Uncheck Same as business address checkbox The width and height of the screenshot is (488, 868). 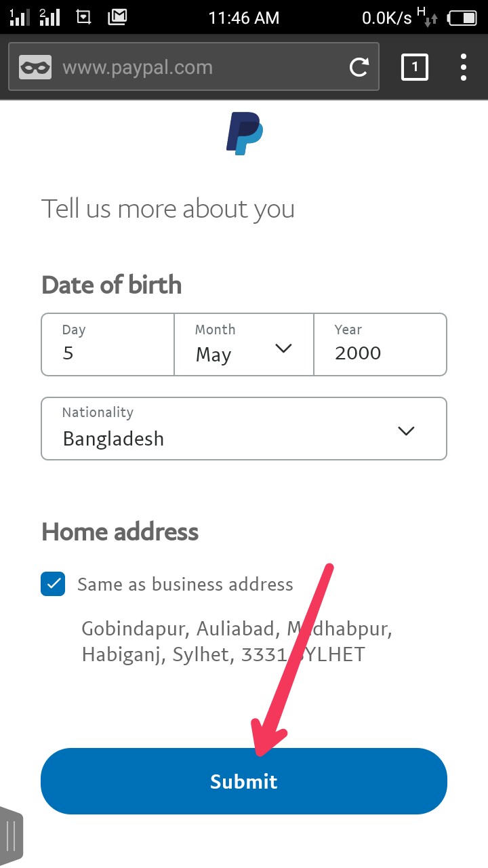[x=53, y=584]
